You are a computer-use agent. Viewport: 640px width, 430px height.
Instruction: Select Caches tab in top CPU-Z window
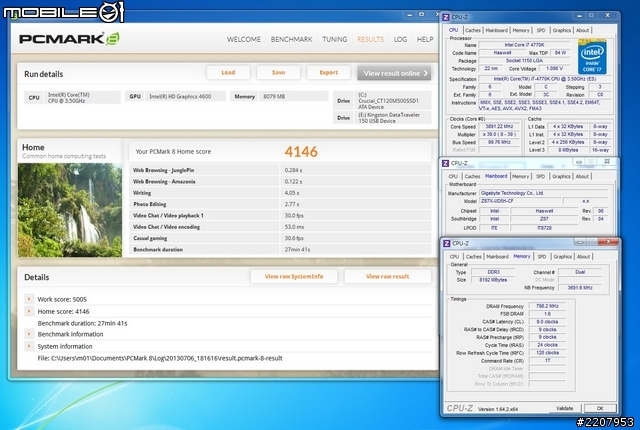(473, 31)
